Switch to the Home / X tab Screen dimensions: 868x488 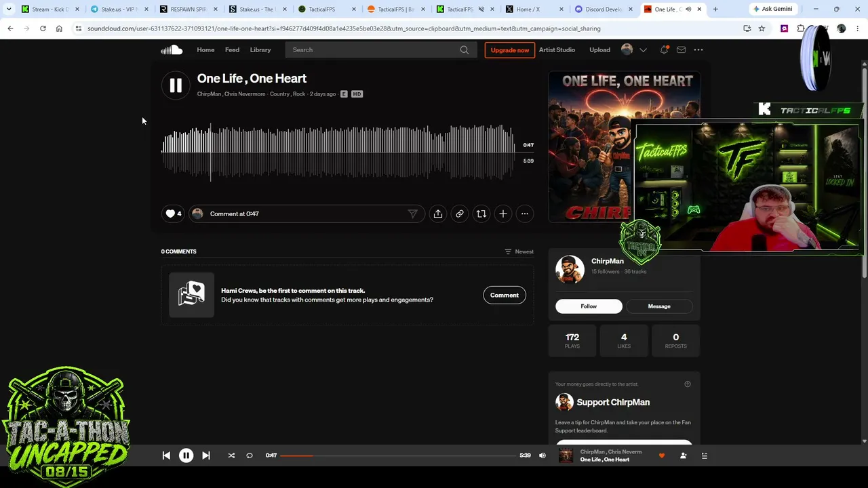[536, 9]
